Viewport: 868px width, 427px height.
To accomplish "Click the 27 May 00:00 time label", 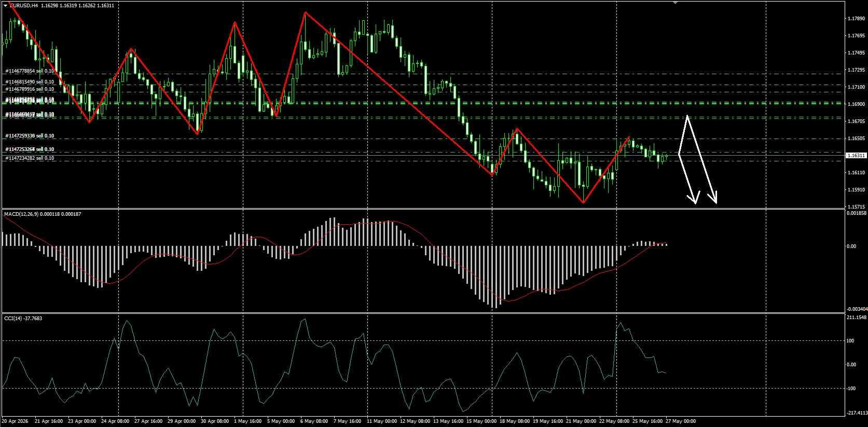I will [681, 421].
